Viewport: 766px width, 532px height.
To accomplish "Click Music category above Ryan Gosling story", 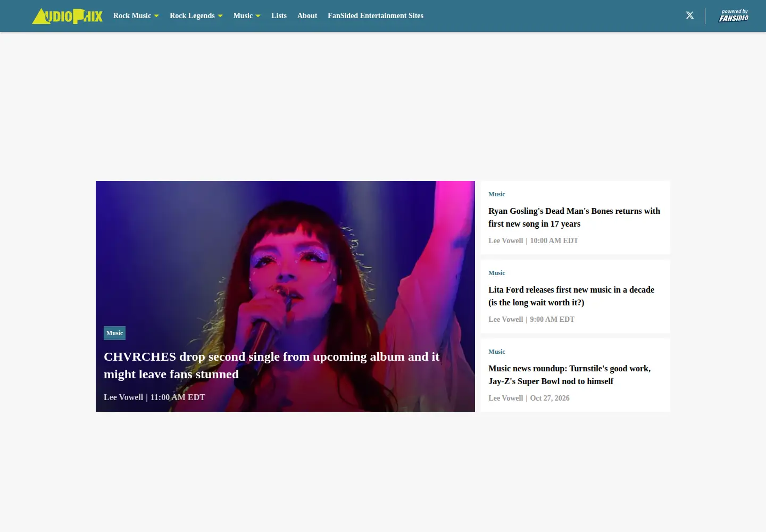I will click(x=497, y=194).
